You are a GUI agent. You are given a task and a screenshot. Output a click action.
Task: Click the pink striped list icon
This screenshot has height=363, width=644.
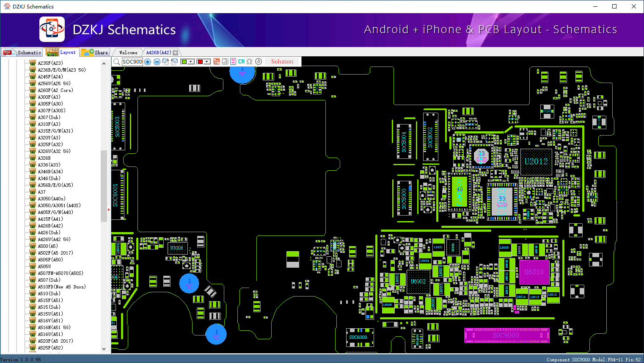233,62
